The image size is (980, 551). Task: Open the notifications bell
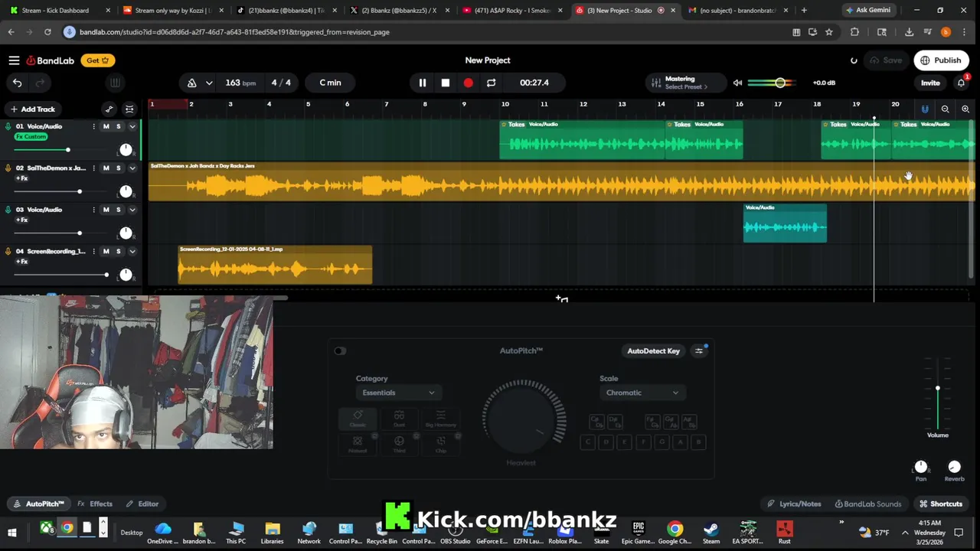(x=962, y=83)
